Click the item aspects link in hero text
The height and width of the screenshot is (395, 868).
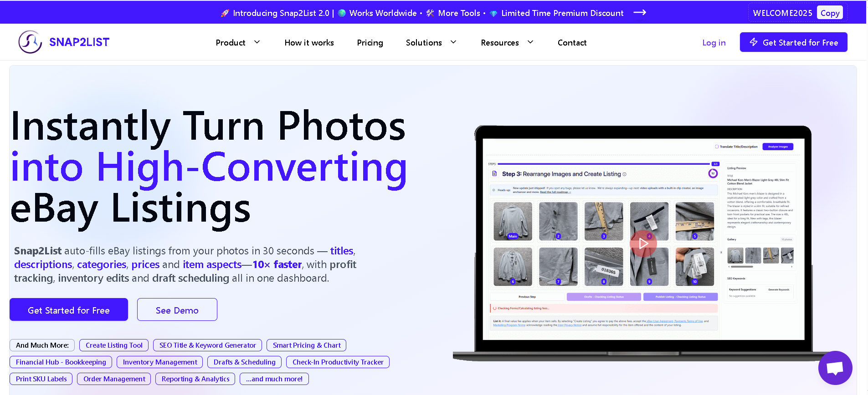pos(212,264)
